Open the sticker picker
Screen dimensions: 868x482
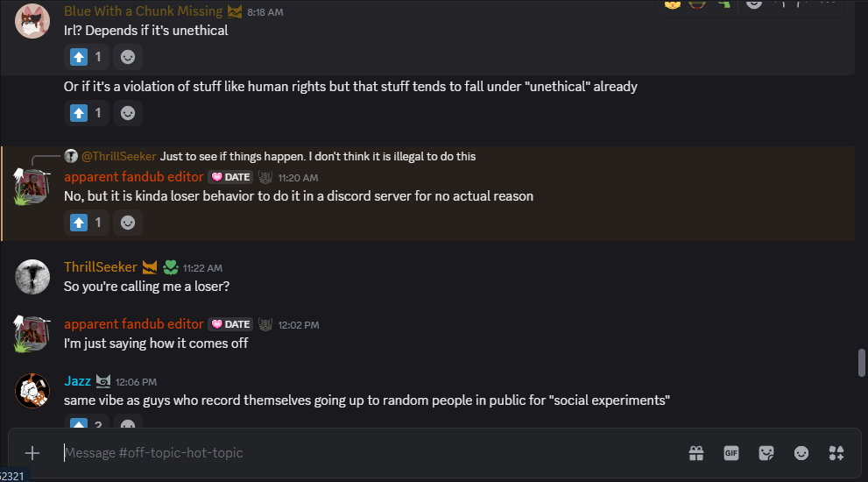pos(766,453)
